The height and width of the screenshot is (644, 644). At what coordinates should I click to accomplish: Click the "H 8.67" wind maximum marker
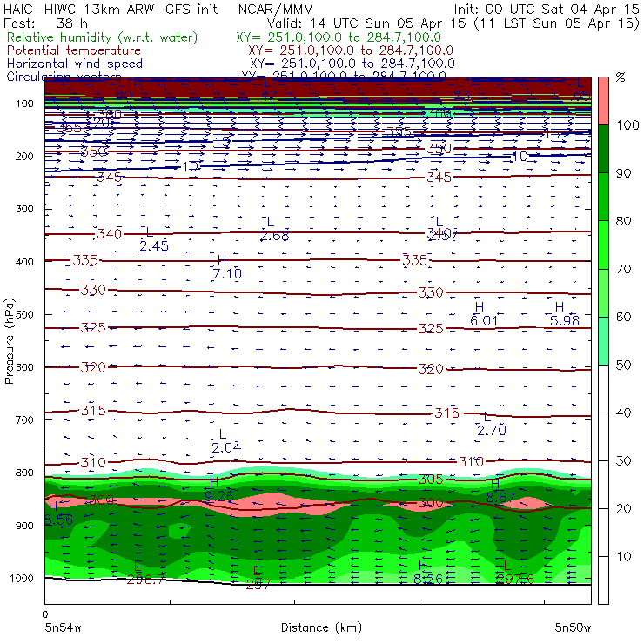(500, 491)
